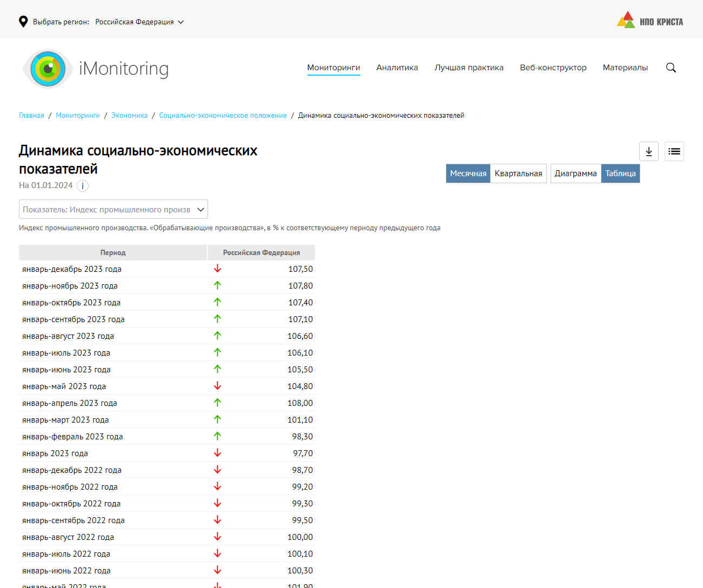Switch to Диаграмма display mode
Viewport: 703px width, 588px height.
click(575, 173)
